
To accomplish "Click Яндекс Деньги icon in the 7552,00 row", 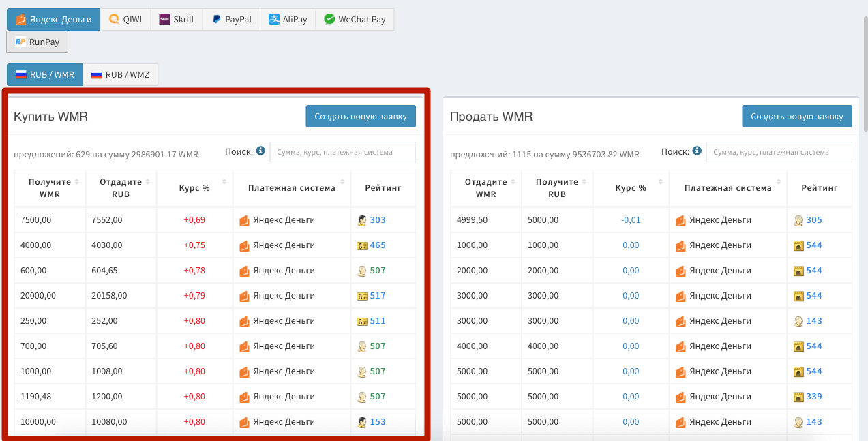I will pos(244,220).
